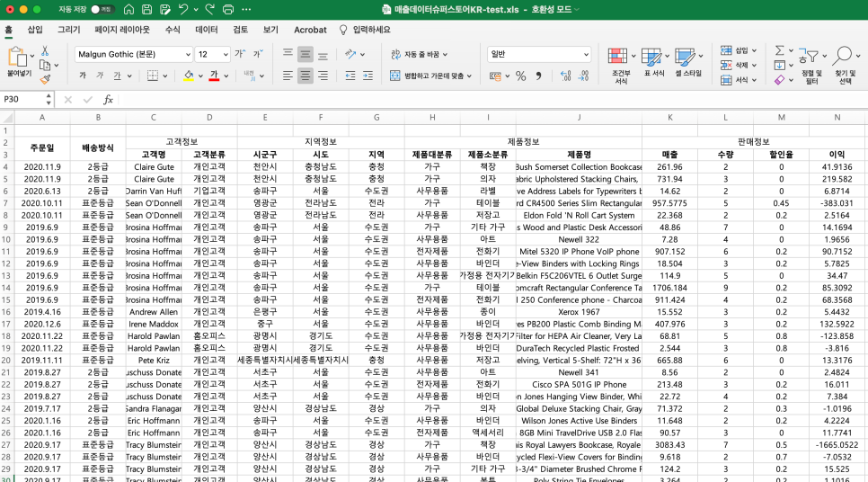Toggle top vertical alignment
Screen dimensions: 868x482
click(288, 54)
